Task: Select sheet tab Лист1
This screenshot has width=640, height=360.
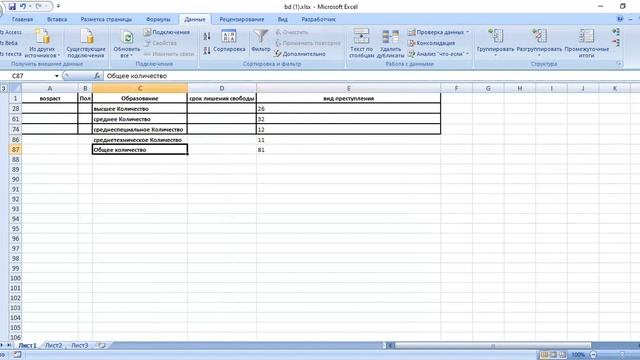Action: pyautogui.click(x=27, y=345)
